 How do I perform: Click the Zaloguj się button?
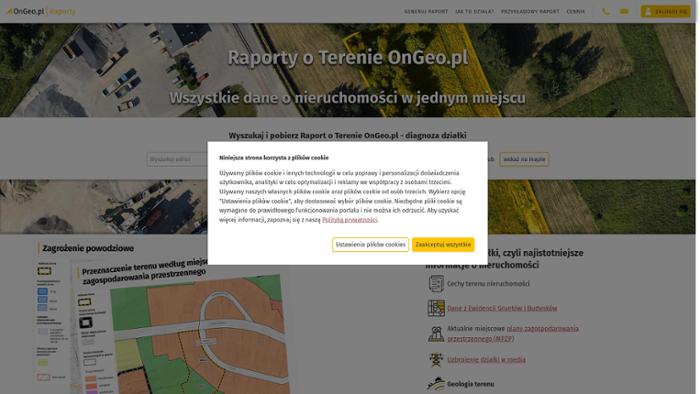[665, 12]
